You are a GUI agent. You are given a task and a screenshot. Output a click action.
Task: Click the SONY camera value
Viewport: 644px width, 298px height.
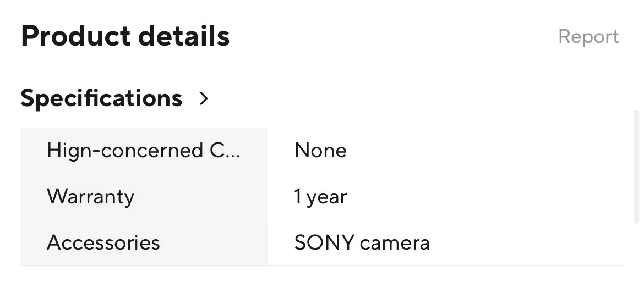point(362,242)
